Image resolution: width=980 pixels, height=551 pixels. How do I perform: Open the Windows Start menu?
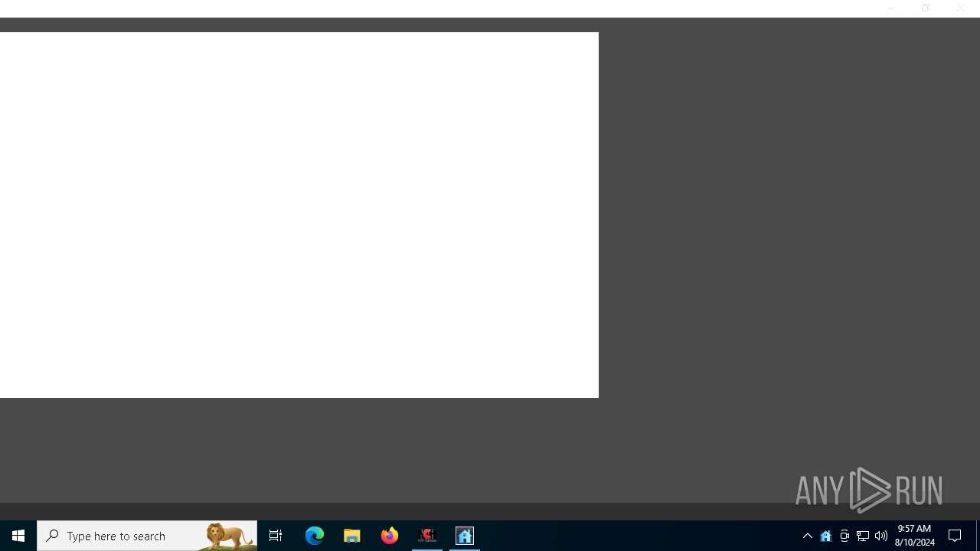(x=18, y=536)
